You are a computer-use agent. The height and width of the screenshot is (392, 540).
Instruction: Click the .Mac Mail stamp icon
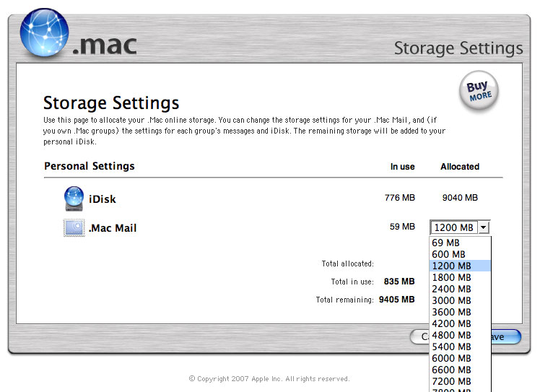pyautogui.click(x=74, y=228)
